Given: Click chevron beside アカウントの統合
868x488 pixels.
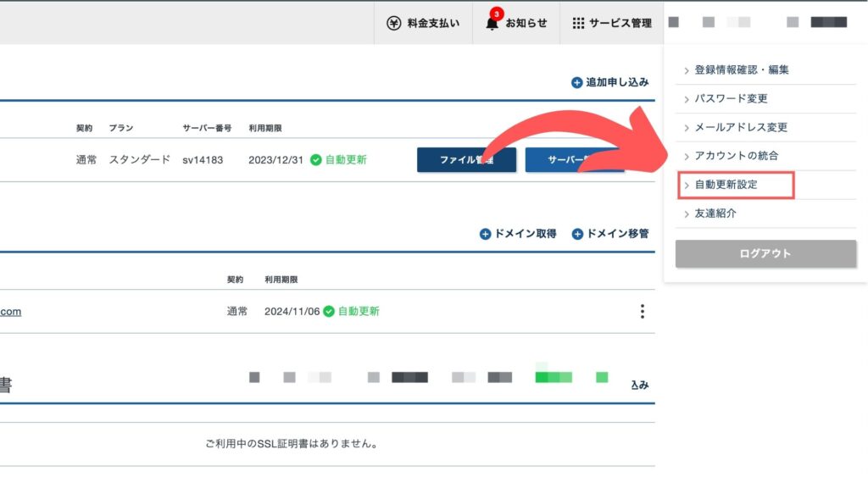Looking at the screenshot, I should point(687,157).
